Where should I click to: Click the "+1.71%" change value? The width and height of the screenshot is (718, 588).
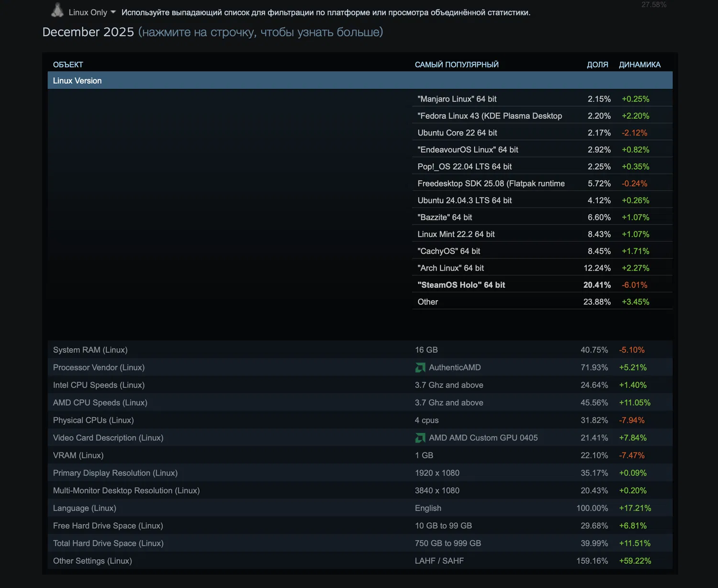point(635,251)
